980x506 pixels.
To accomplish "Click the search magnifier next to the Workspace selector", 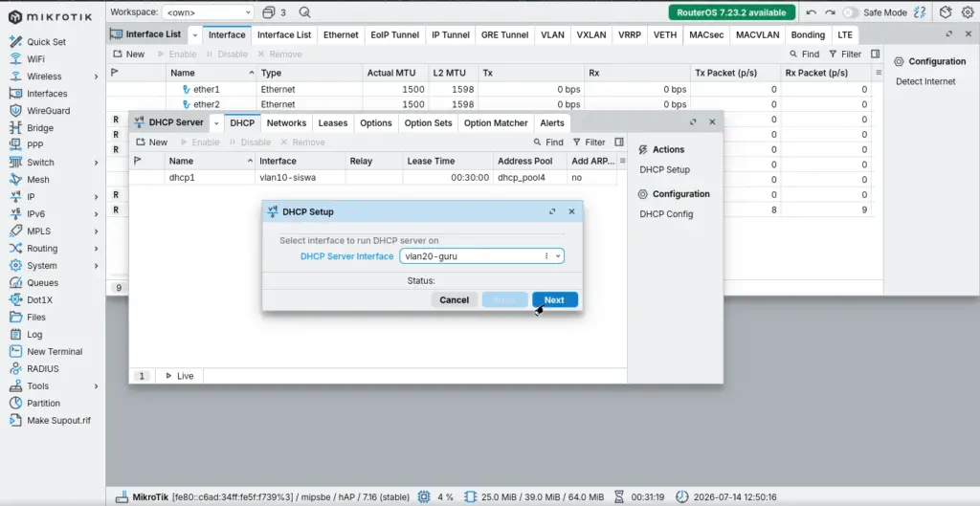I will click(304, 12).
